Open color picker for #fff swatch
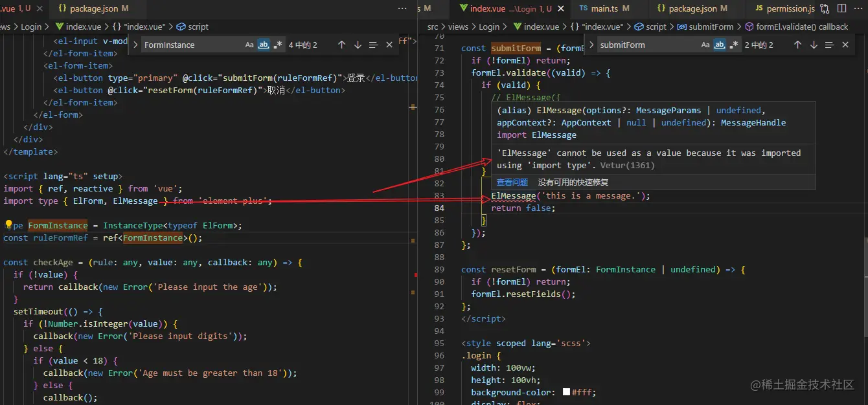The height and width of the screenshot is (405, 868). [566, 393]
